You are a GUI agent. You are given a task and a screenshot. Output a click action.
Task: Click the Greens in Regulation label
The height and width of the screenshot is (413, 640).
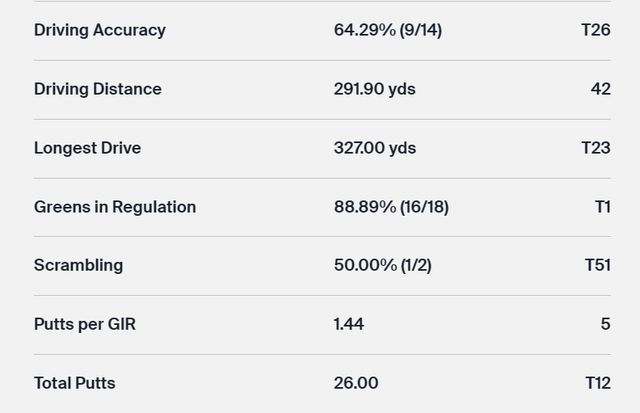pos(115,207)
